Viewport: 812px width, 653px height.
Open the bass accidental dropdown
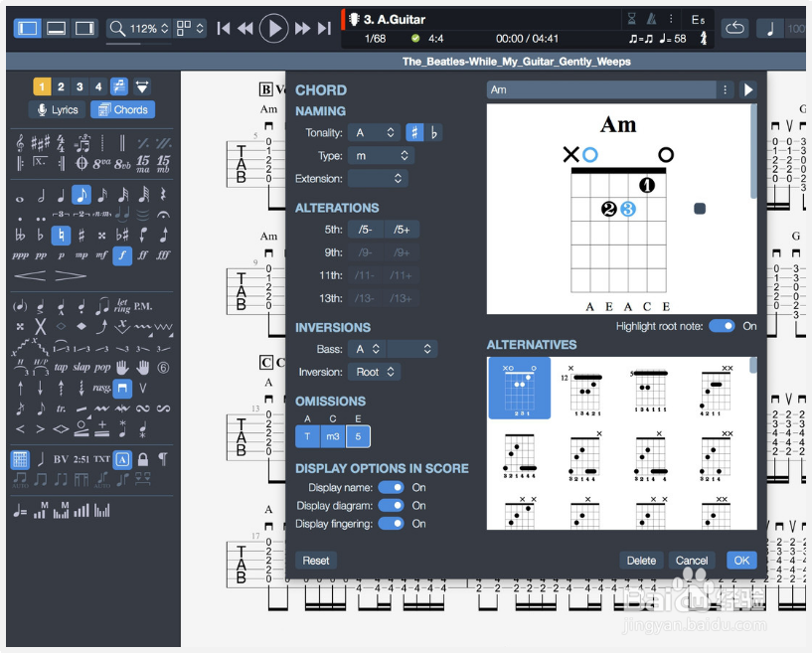tap(412, 349)
